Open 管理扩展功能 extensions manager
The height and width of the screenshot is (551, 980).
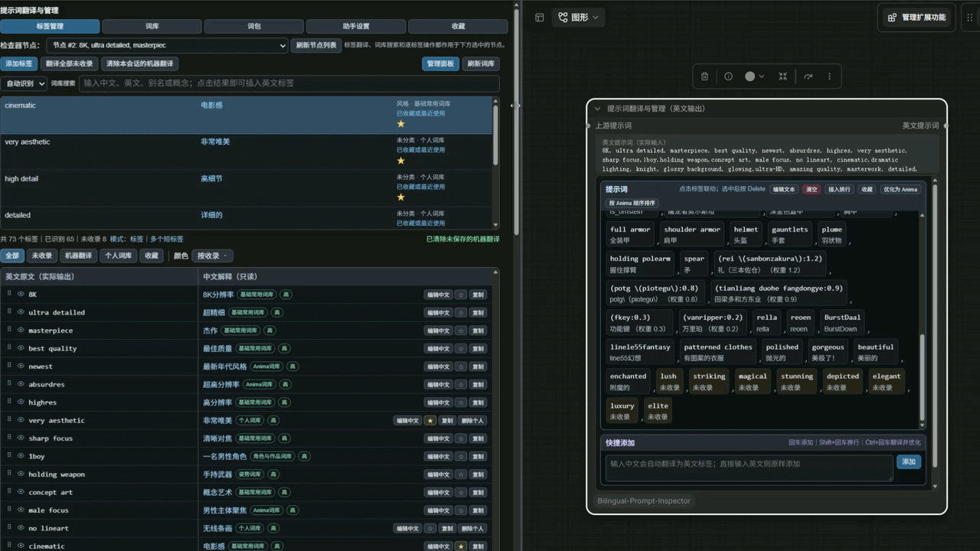pyautogui.click(x=916, y=17)
